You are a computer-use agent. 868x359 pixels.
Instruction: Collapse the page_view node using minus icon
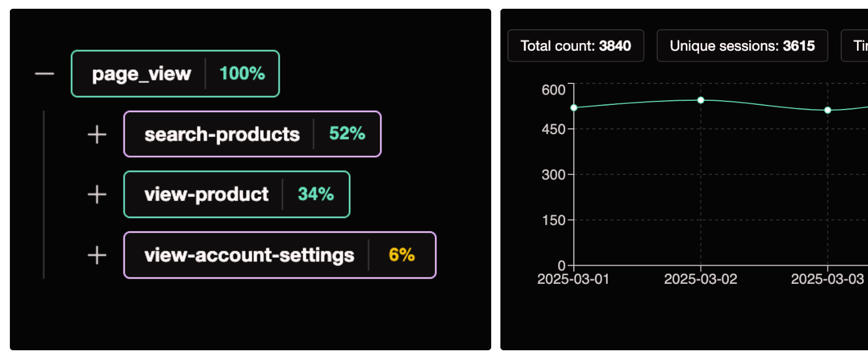[44, 73]
